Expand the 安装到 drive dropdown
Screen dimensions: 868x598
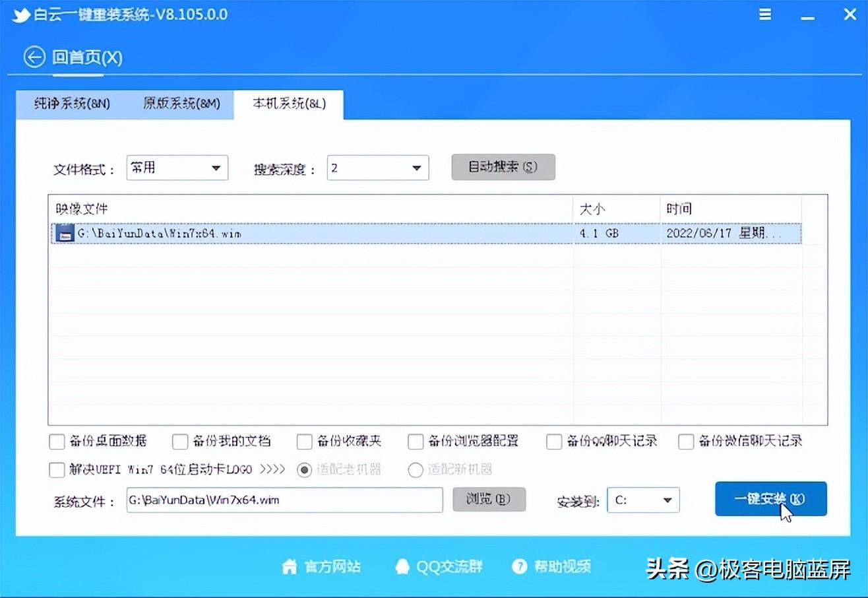click(643, 500)
